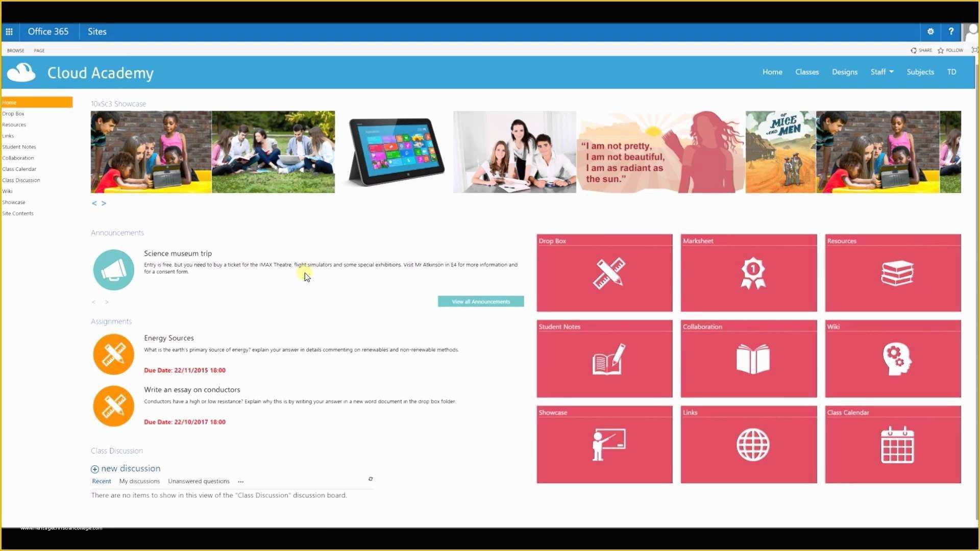
Task: Click View all Announcements button
Action: pyautogui.click(x=480, y=302)
